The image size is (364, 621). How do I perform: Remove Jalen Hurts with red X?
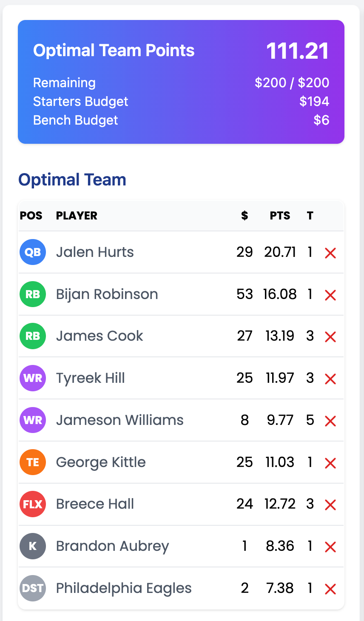[330, 253]
